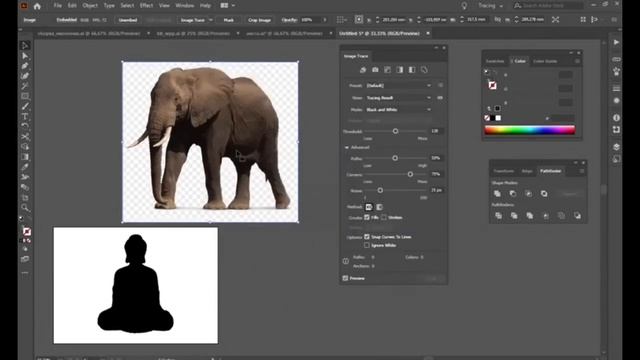Switch to the Swatches tab

(495, 61)
